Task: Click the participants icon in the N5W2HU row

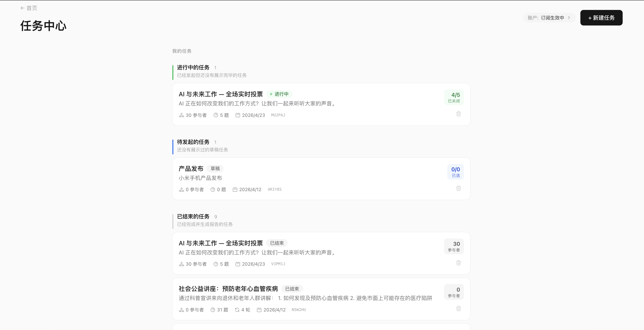Action: click(x=182, y=310)
